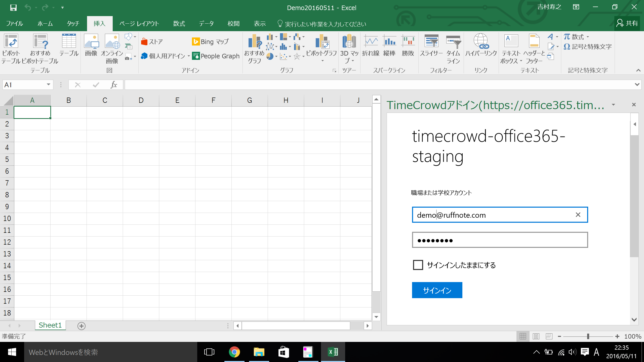Viewport: 644px width, 362px height.
Task: Click the blue サインイン button
Action: [437, 290]
